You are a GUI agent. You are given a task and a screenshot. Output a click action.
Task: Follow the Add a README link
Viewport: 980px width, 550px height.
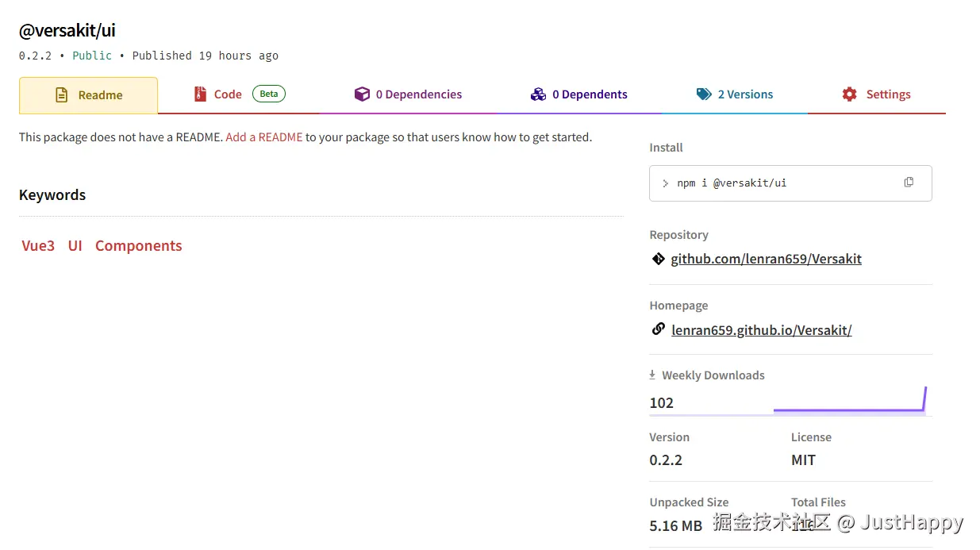pyautogui.click(x=264, y=137)
